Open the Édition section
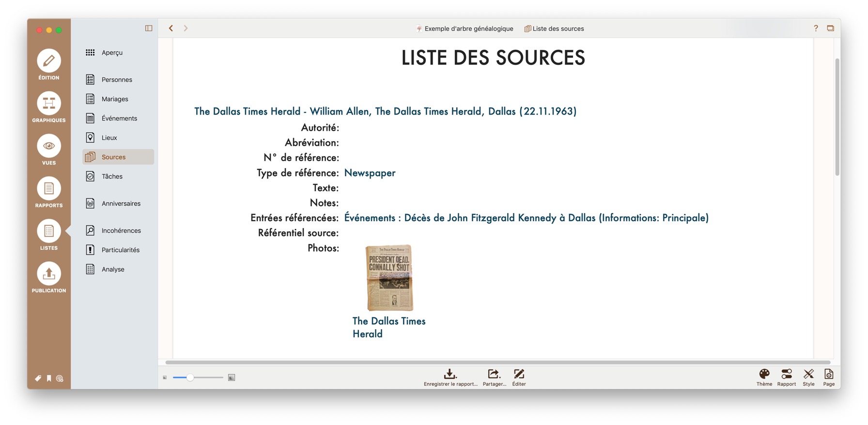This screenshot has width=868, height=425. [49, 64]
